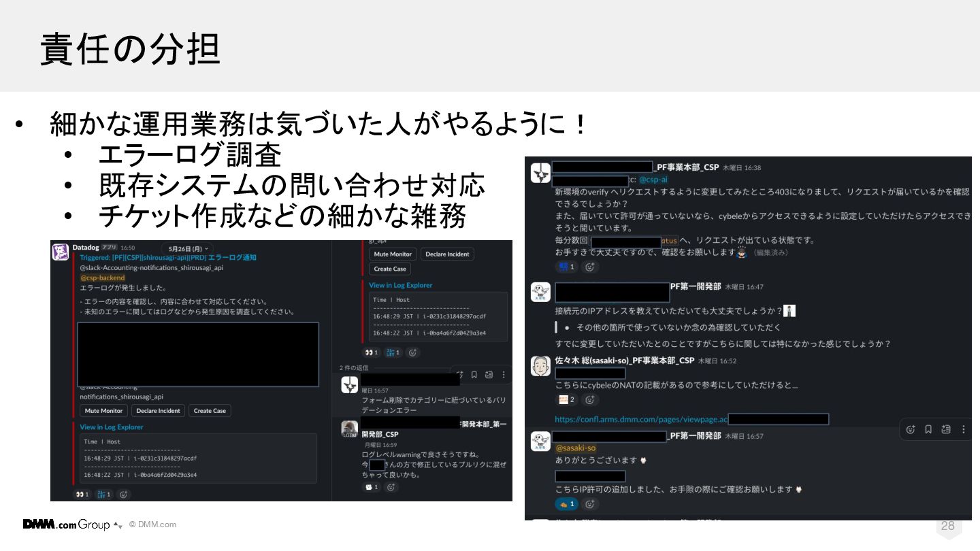
Task: Toggle the highlighted hand reaction under the IP許可 message
Action: click(567, 504)
